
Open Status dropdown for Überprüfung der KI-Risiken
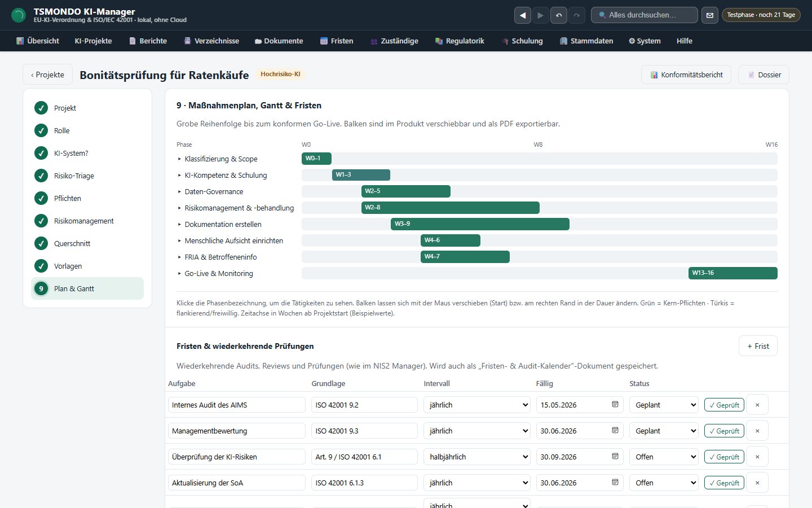(x=664, y=457)
